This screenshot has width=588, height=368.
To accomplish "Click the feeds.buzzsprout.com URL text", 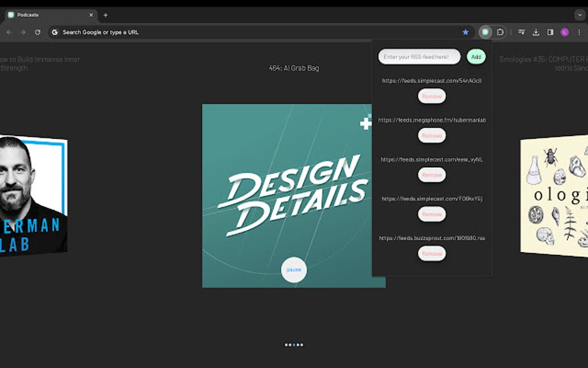I will tap(432, 238).
